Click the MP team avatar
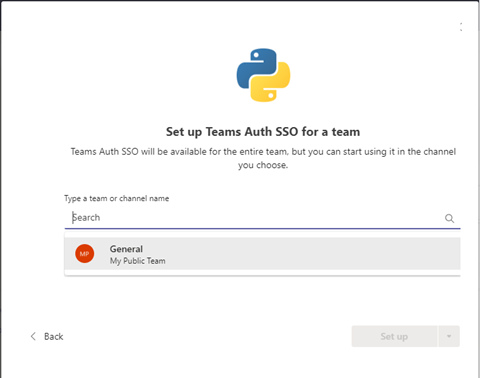The height and width of the screenshot is (378, 480). coord(85,254)
